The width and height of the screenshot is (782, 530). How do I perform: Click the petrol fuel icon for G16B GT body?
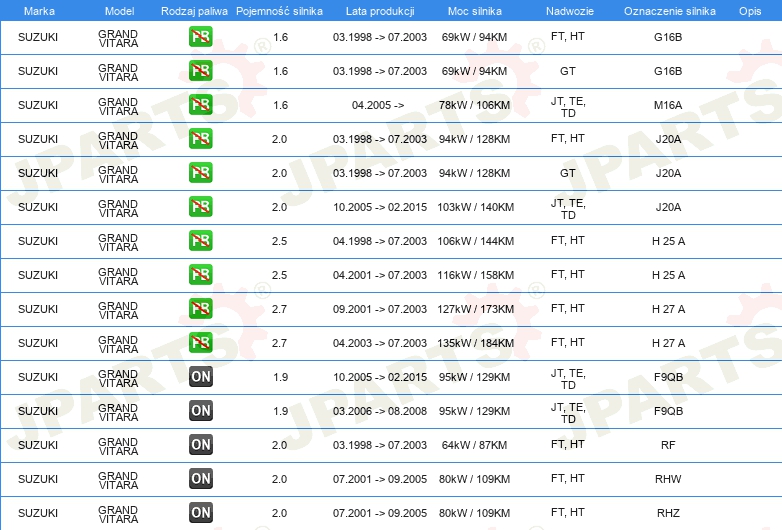tap(200, 71)
